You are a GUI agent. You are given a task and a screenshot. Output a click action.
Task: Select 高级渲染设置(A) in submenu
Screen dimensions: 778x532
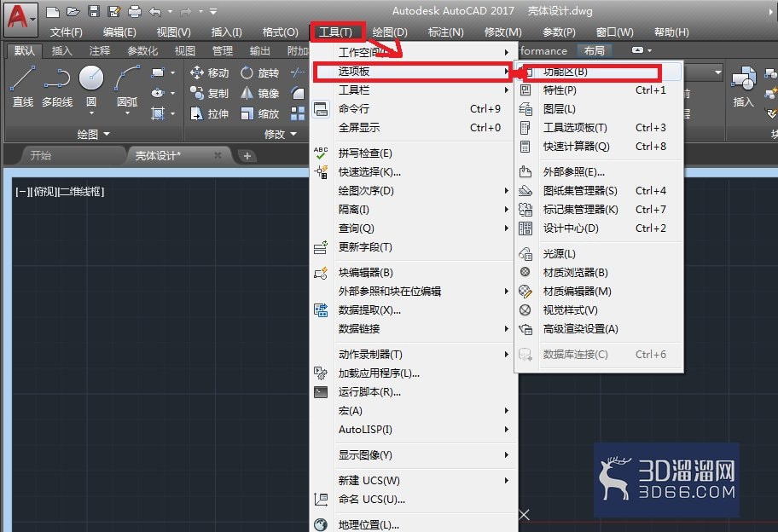pyautogui.click(x=599, y=329)
